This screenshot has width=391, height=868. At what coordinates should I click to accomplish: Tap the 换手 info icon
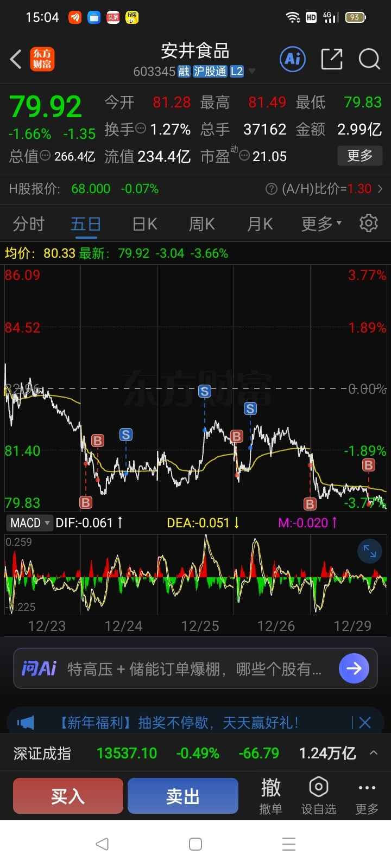pos(141,129)
